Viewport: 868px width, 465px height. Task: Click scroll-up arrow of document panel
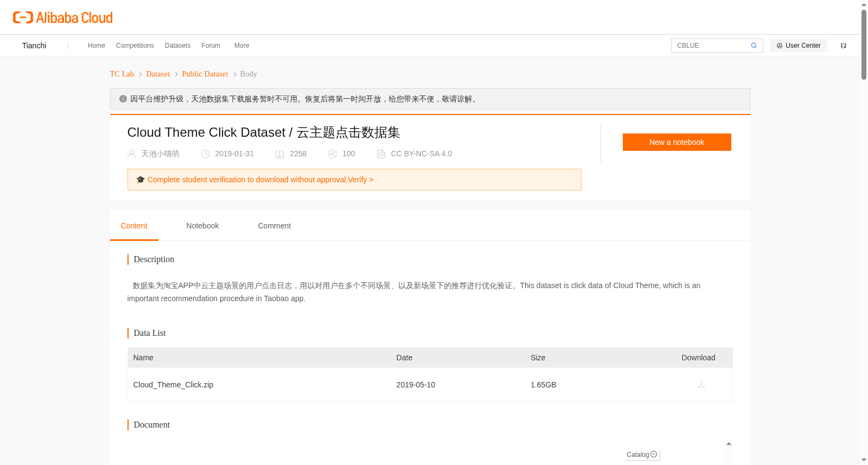pyautogui.click(x=729, y=444)
